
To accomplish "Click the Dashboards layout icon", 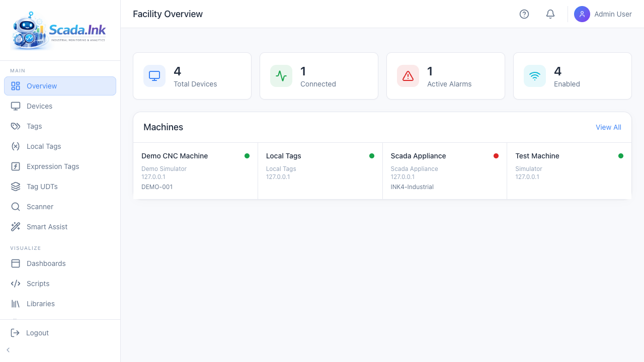I will click(x=16, y=263).
